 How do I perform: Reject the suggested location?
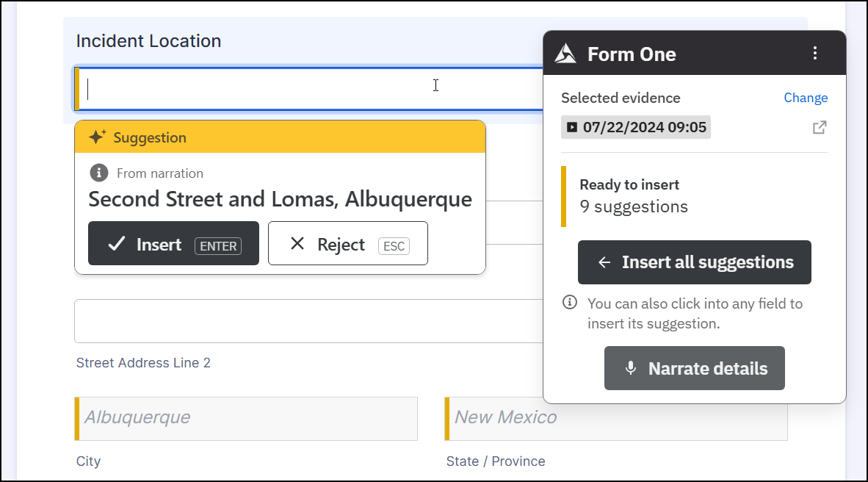(347, 243)
